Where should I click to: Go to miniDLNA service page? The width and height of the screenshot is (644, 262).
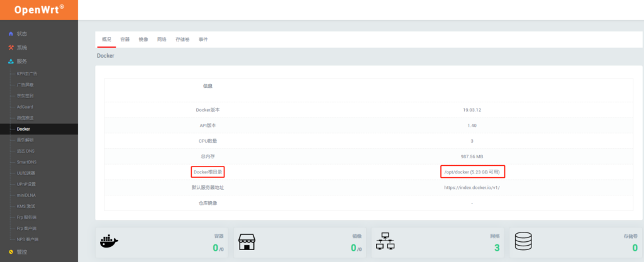(26, 195)
